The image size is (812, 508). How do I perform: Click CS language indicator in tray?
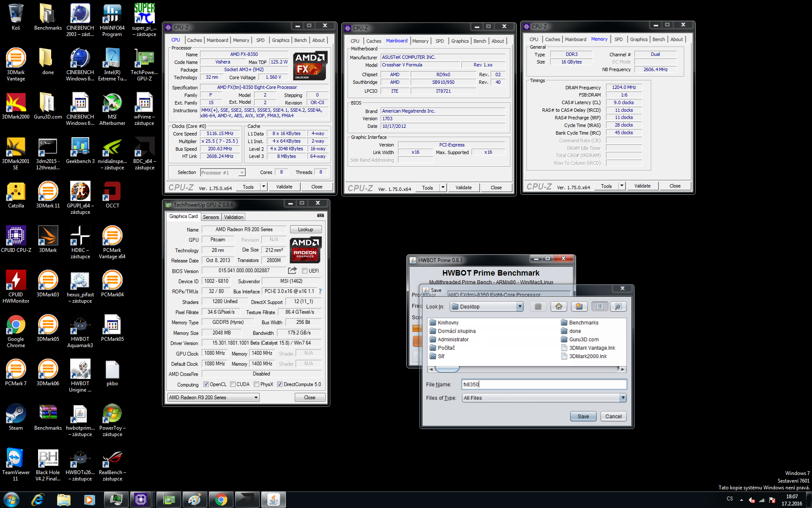tap(730, 499)
